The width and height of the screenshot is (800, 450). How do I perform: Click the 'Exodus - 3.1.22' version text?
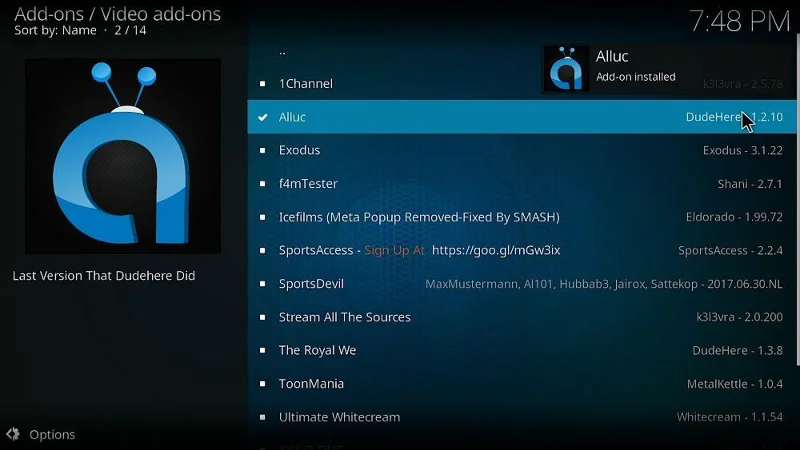coord(742,151)
